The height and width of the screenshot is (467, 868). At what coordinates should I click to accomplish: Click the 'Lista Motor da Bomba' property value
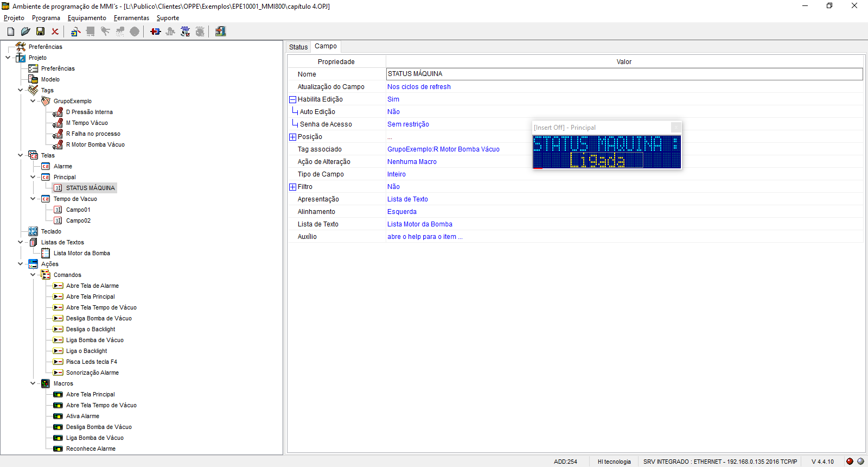point(420,224)
